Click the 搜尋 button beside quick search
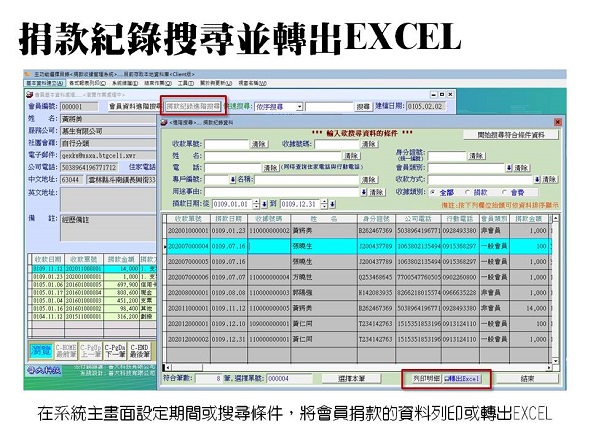This screenshot has width=590, height=442. tap(363, 107)
